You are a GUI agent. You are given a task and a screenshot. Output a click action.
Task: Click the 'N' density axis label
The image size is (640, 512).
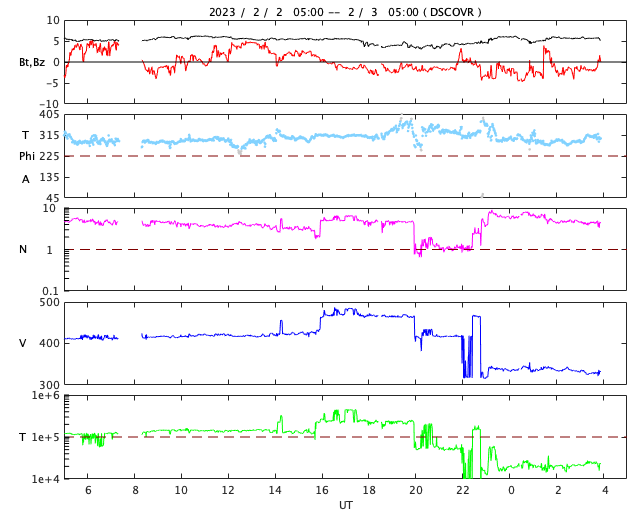(x=23, y=249)
